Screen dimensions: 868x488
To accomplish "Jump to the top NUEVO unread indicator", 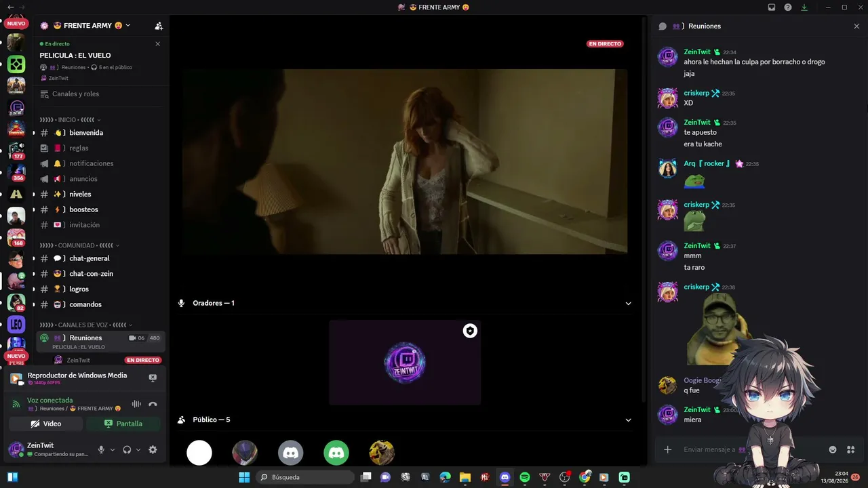I will pyautogui.click(x=16, y=24).
